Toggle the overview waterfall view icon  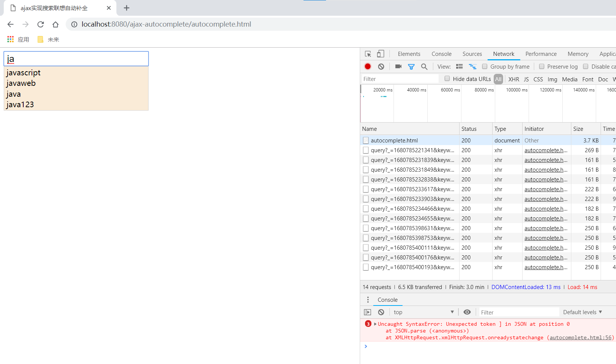(473, 66)
